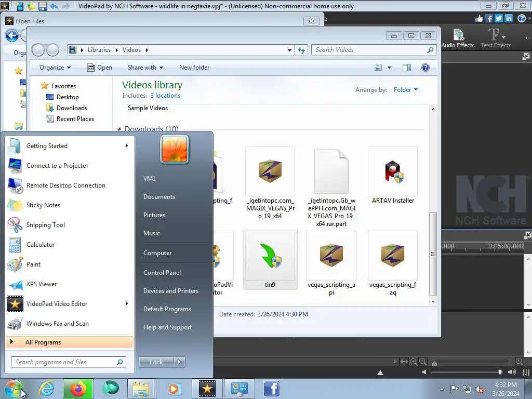This screenshot has height=399, width=532.
Task: Show All Programs in Start menu
Action: 70,342
